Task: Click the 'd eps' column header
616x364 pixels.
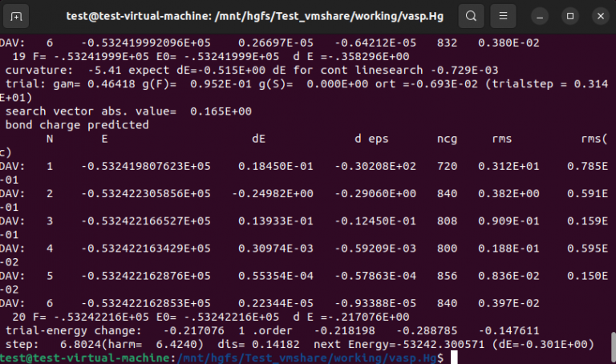Action: pos(371,139)
